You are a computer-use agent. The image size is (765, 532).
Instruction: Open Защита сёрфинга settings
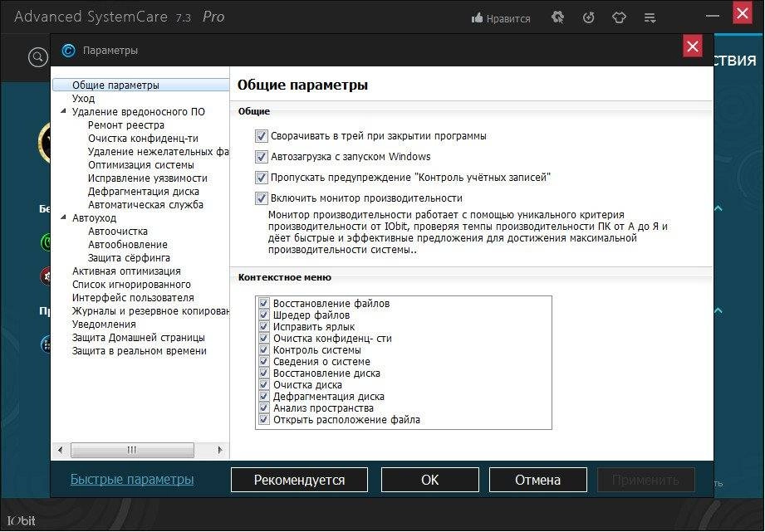click(x=129, y=258)
